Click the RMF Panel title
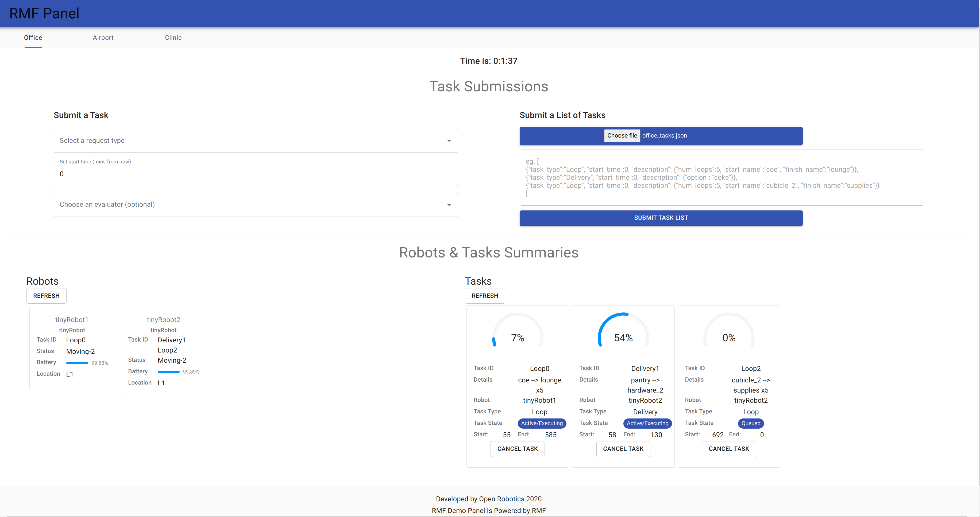Image resolution: width=980 pixels, height=517 pixels. point(44,13)
